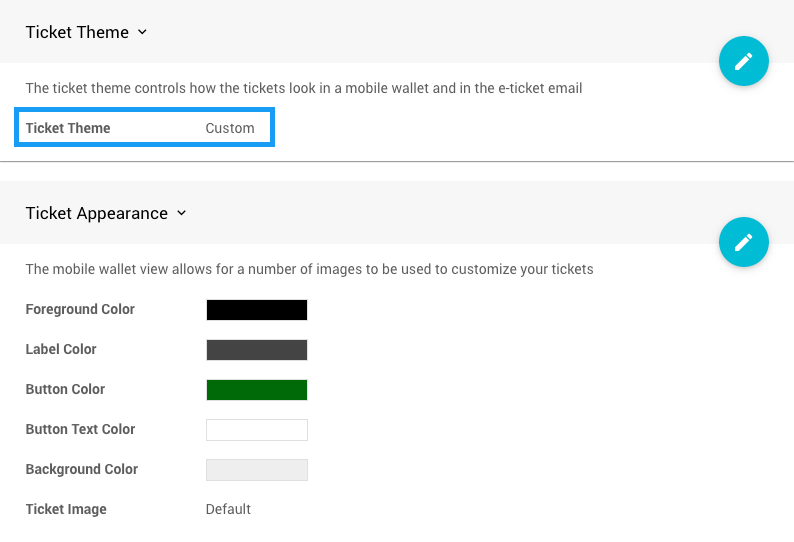Click the Ticket Theme section heading
794x542 pixels.
[x=77, y=32]
